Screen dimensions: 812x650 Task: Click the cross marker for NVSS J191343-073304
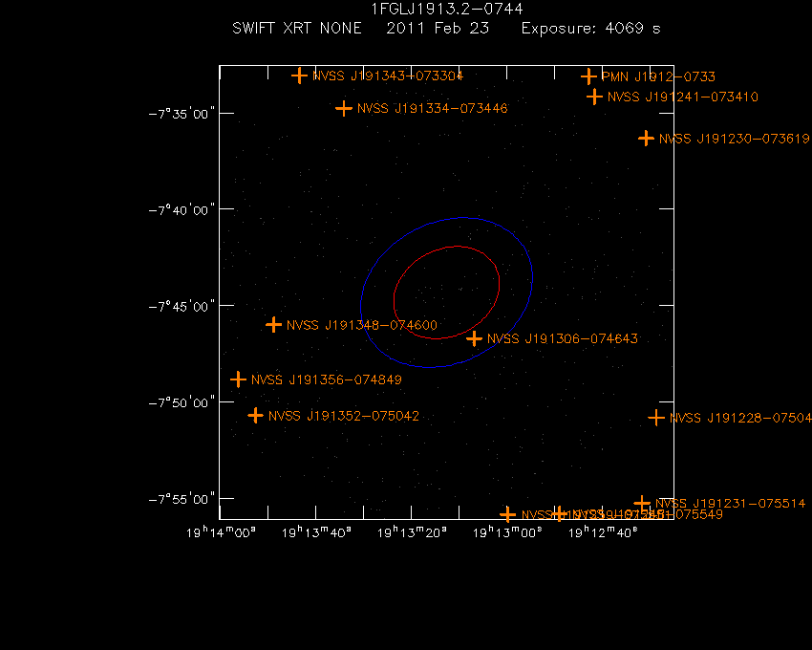coord(299,76)
